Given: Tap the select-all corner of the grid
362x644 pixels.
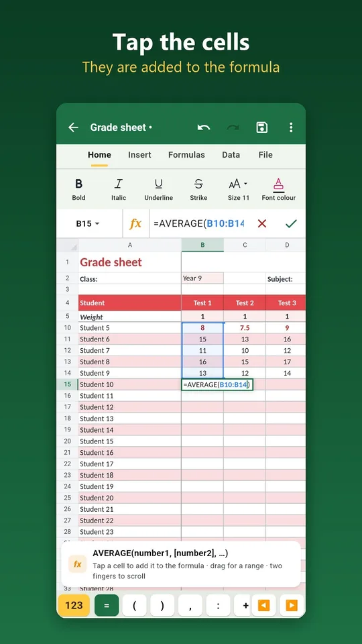Looking at the screenshot, I should (67, 245).
